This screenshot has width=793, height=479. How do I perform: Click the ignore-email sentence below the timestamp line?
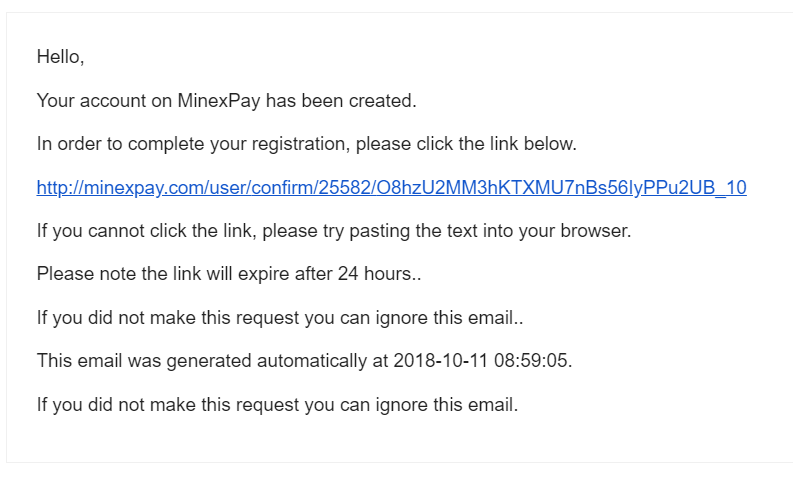(278, 405)
